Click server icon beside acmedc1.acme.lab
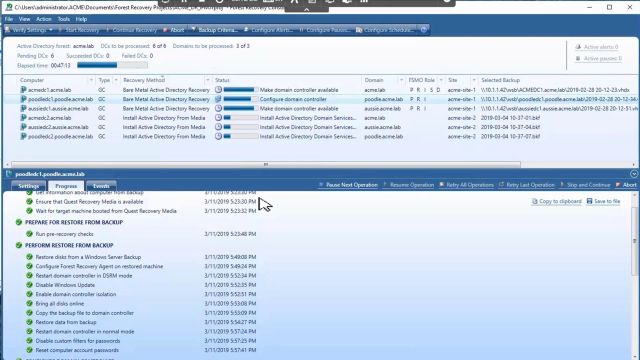640x360 pixels. click(x=23, y=90)
